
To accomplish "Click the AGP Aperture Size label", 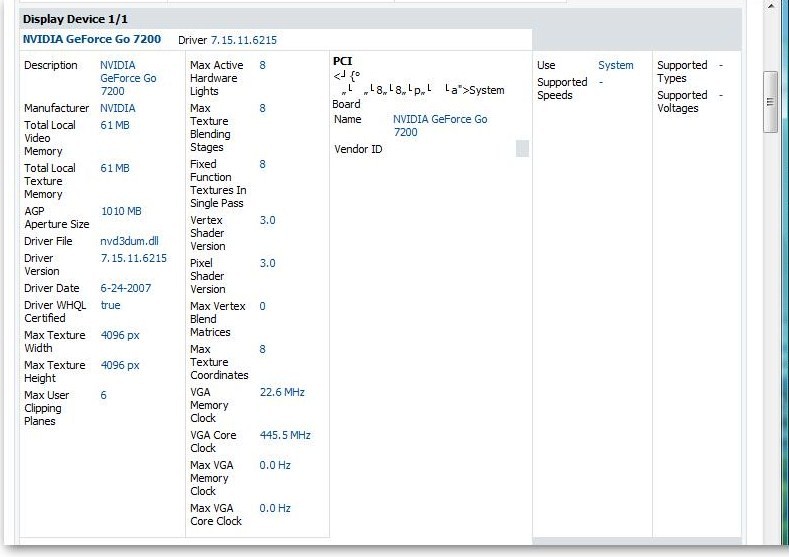I will pos(57,218).
